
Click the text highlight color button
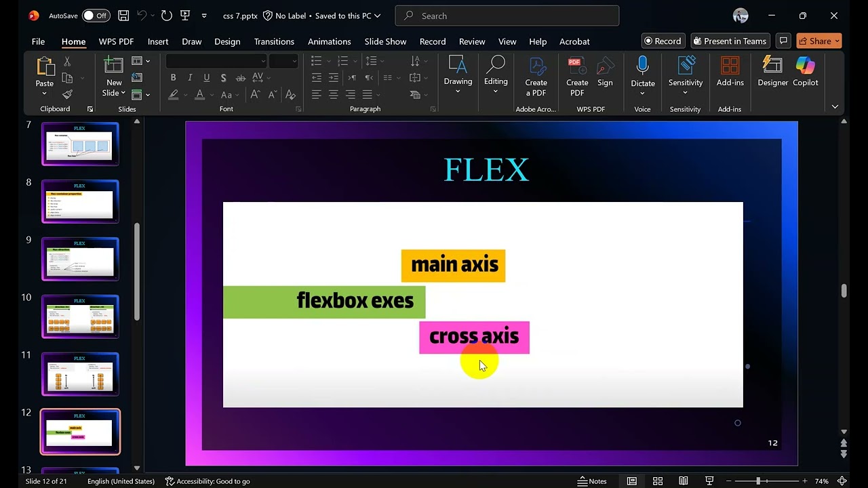(174, 95)
